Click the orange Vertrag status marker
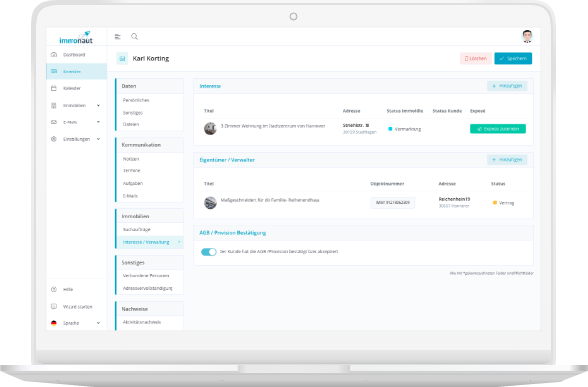 [x=495, y=203]
